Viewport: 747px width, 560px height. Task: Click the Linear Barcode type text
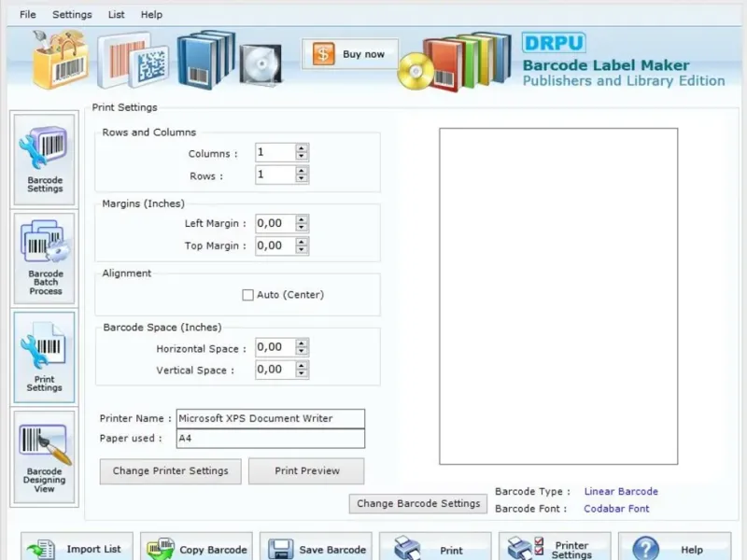[621, 492]
